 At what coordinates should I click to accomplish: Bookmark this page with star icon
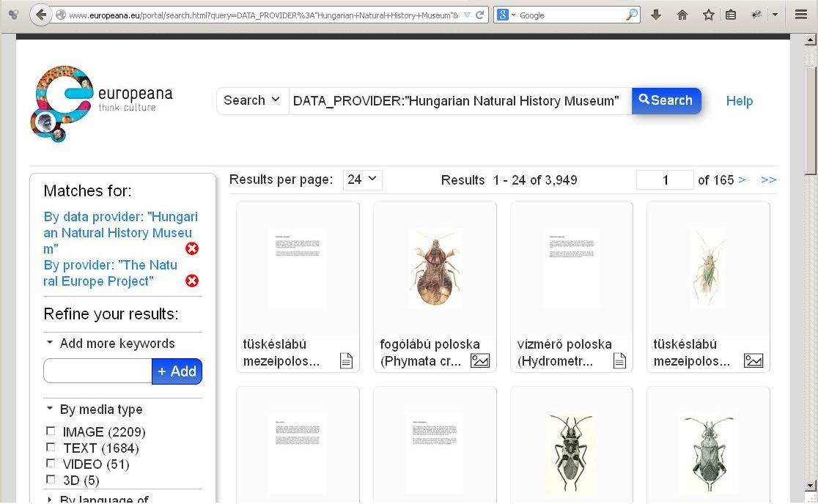(708, 15)
